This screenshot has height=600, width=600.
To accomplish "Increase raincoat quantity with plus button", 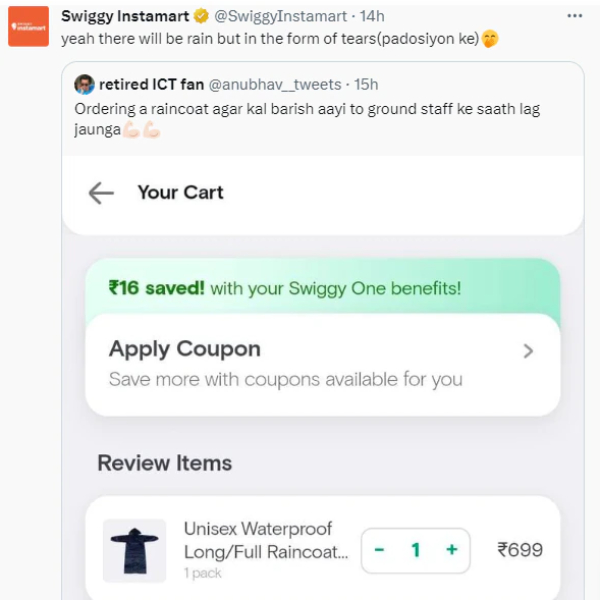I will point(452,549).
